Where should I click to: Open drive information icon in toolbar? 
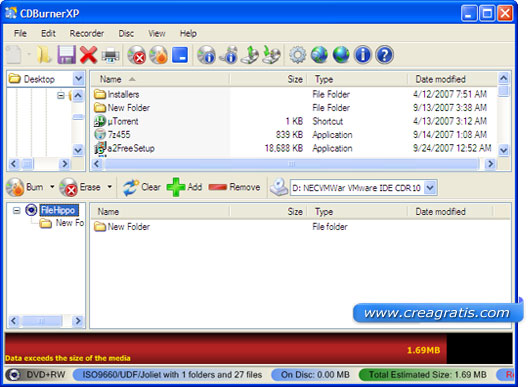click(229, 55)
